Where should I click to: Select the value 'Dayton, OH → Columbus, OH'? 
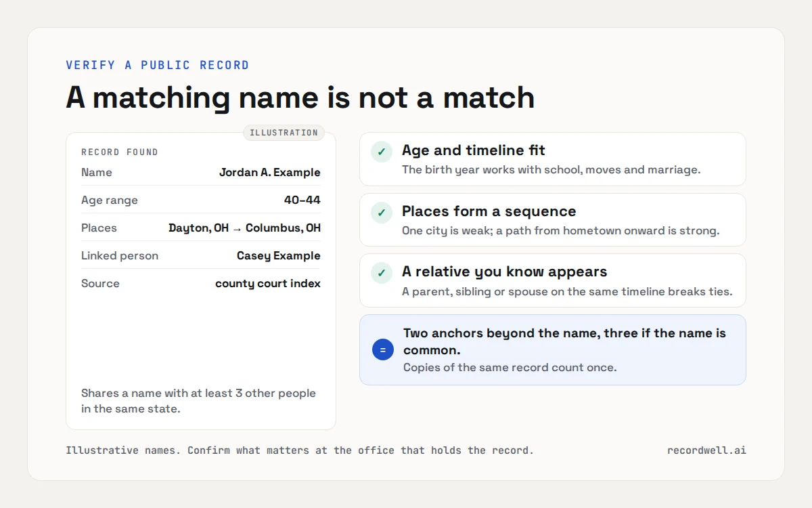[245, 228]
